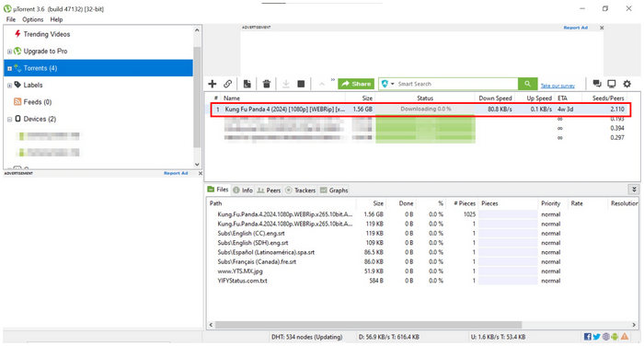Sort torrents by Name column header
The width and height of the screenshot is (644, 346).
[232, 98]
